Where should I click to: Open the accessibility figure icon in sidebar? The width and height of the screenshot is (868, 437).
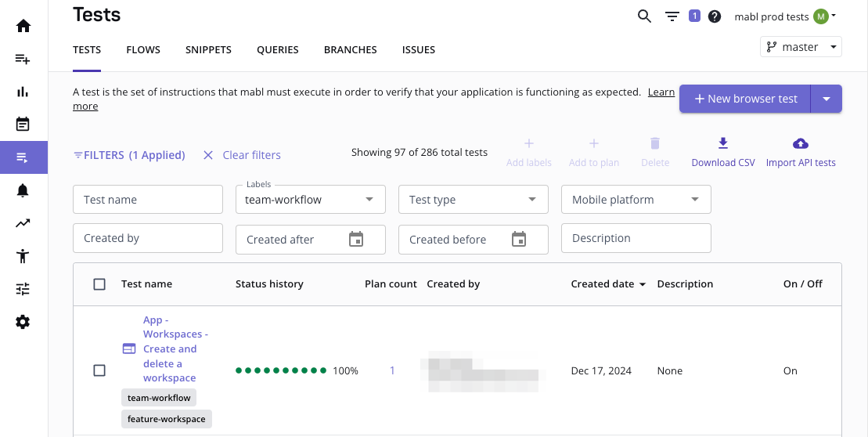pyautogui.click(x=23, y=256)
